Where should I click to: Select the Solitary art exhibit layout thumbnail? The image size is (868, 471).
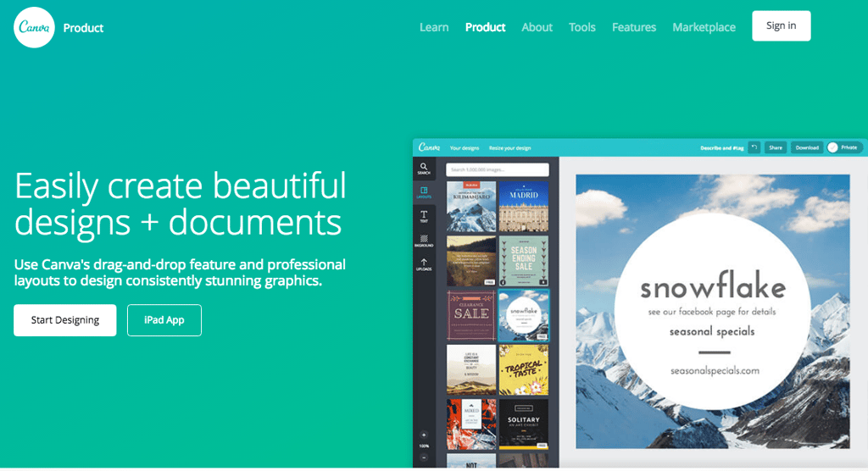524,424
